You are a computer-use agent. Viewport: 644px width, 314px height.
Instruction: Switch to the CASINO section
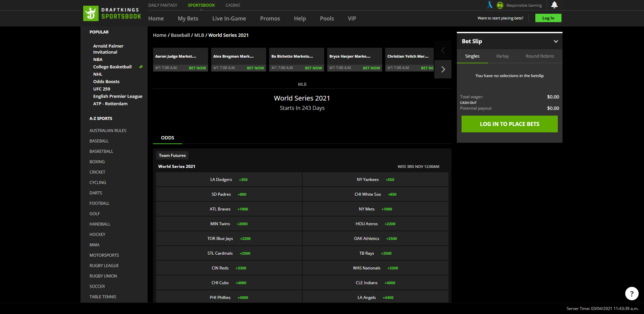point(232,5)
